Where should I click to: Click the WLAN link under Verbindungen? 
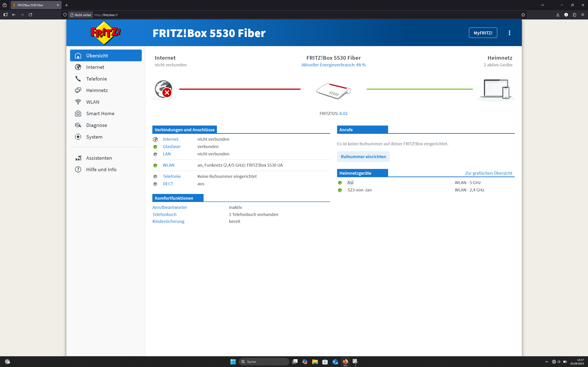click(x=168, y=165)
